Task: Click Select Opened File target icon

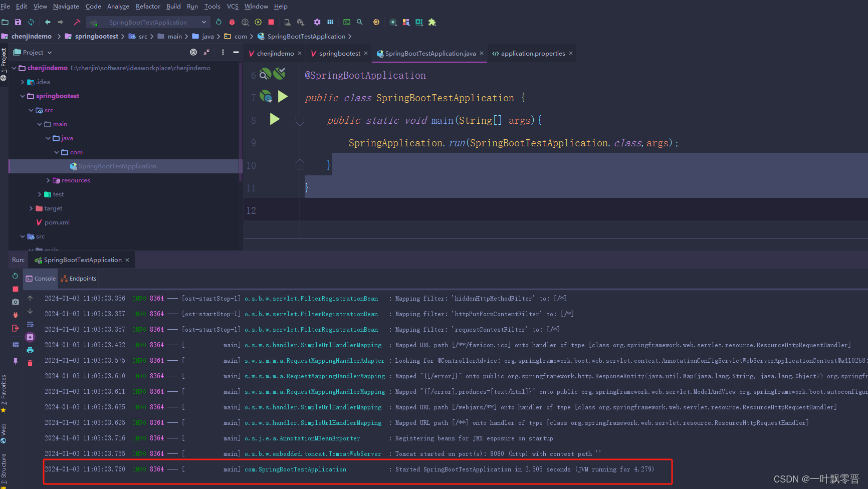Action: tap(193, 52)
